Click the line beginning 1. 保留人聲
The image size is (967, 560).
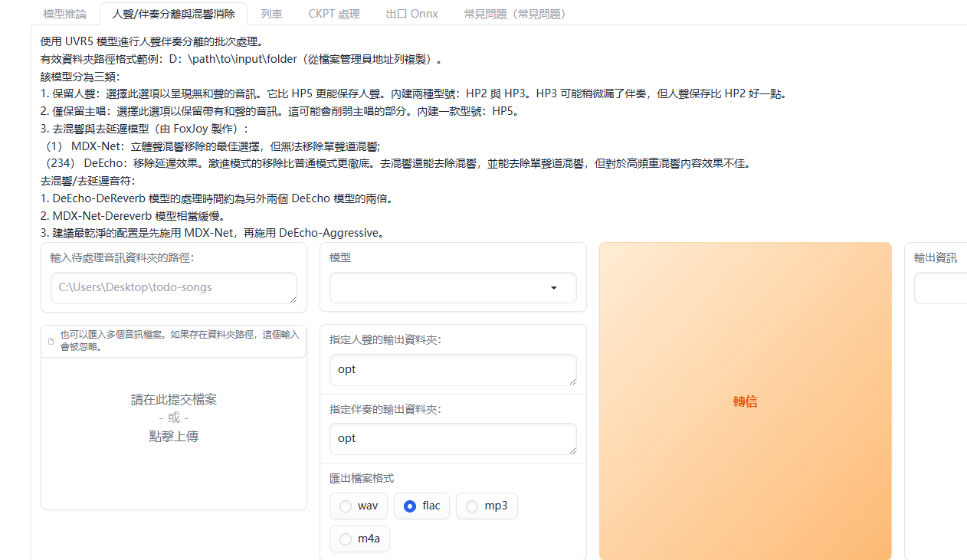coord(414,94)
